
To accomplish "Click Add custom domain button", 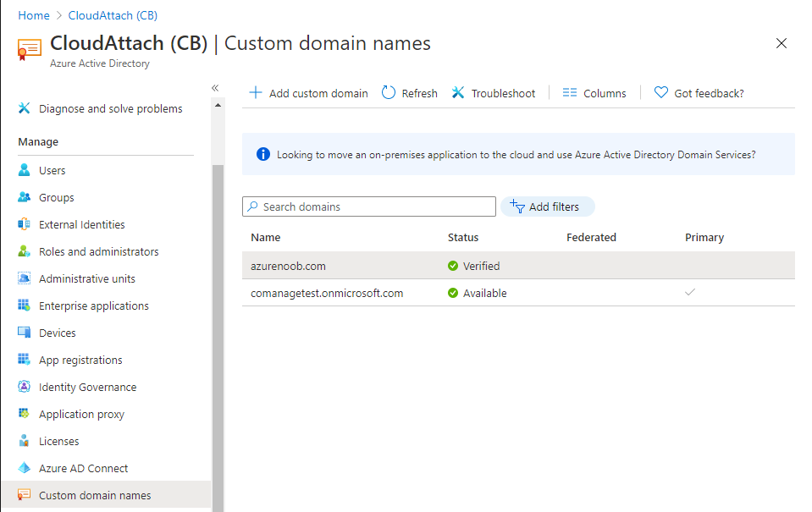I will [x=309, y=93].
